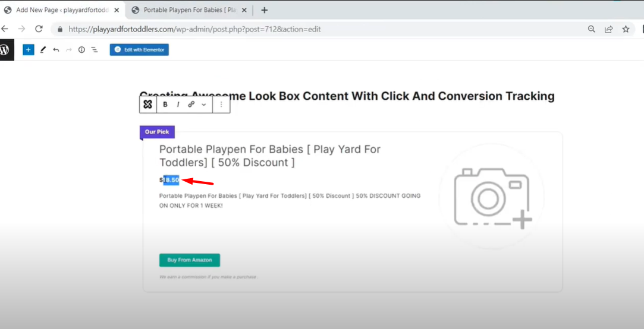Click the browser forward arrow

(x=21, y=29)
